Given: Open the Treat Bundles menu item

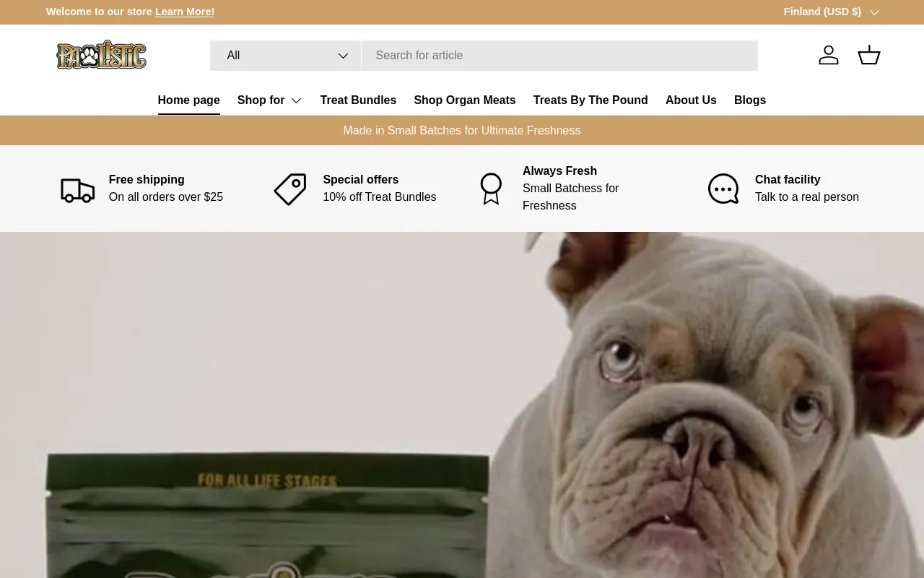Looking at the screenshot, I should [x=358, y=100].
